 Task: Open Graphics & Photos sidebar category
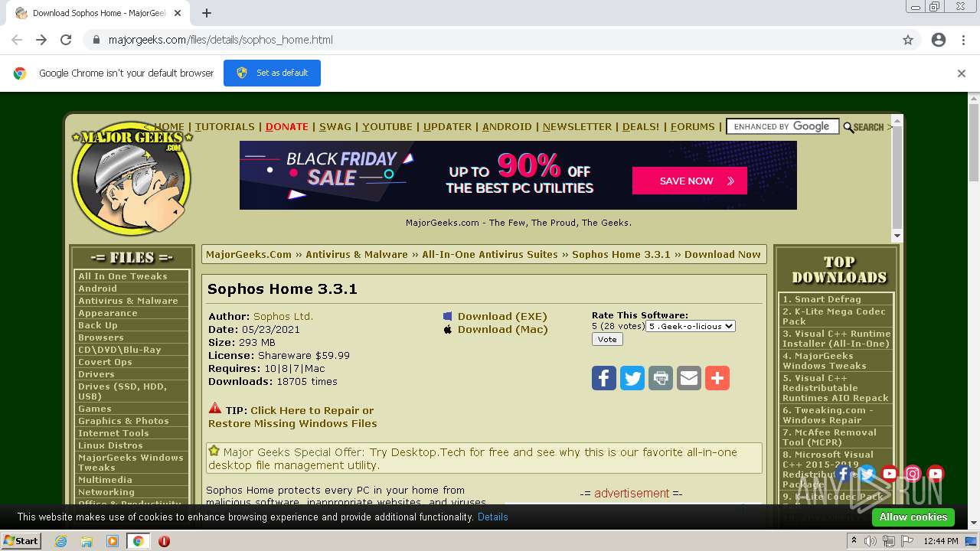[x=123, y=421]
